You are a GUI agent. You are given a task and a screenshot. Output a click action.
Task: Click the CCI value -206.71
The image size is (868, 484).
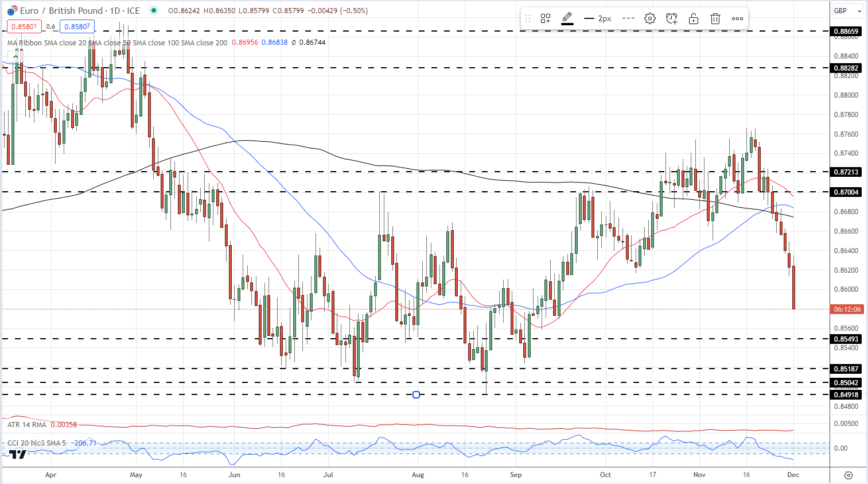[84, 443]
